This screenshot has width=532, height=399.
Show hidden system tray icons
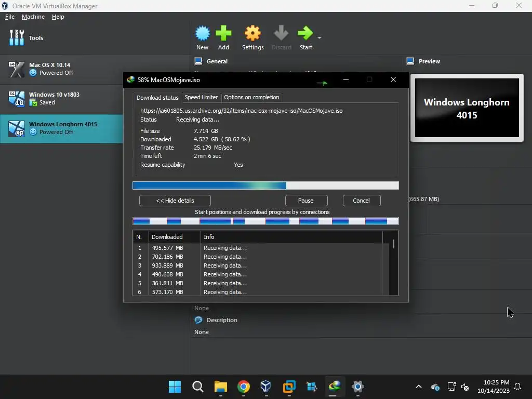click(x=419, y=387)
